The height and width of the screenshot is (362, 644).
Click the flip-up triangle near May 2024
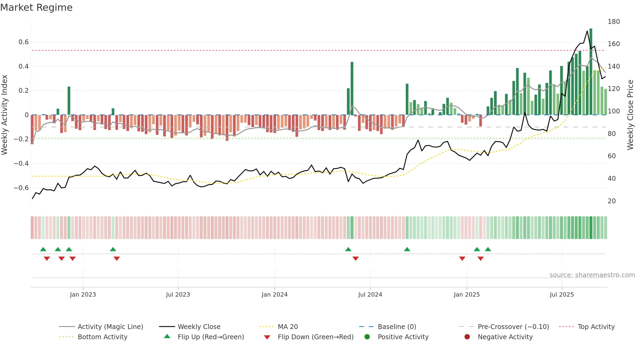click(x=348, y=249)
